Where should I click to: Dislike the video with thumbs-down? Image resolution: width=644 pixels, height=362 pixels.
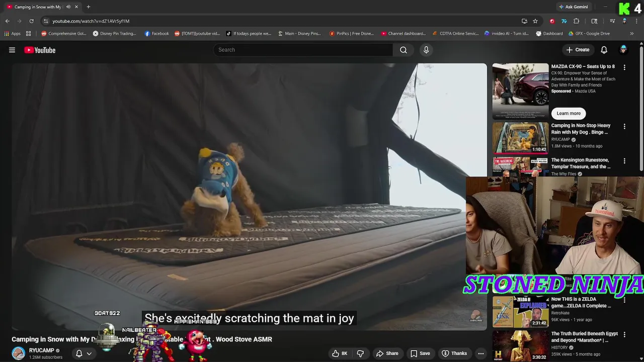(360, 353)
